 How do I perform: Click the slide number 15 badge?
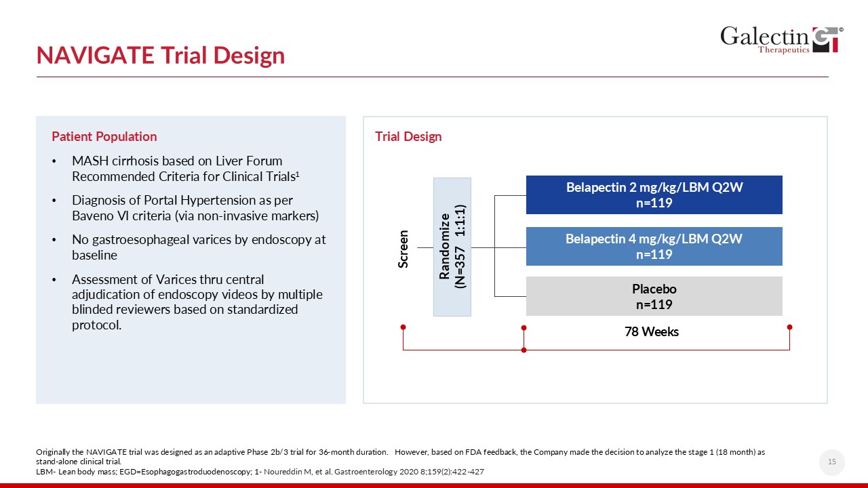click(832, 462)
